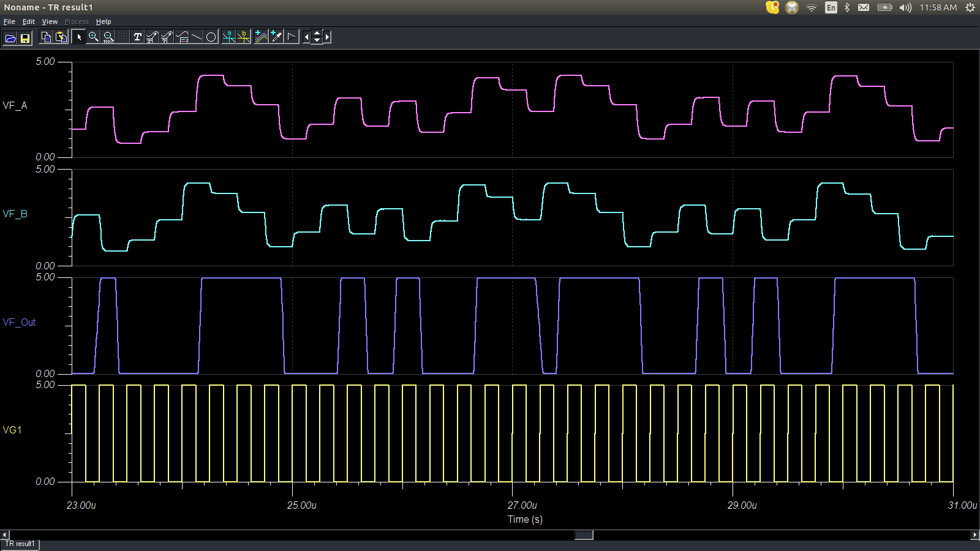Copy the diagram to clipboard
Viewport: 980px width, 551px height.
(x=46, y=37)
